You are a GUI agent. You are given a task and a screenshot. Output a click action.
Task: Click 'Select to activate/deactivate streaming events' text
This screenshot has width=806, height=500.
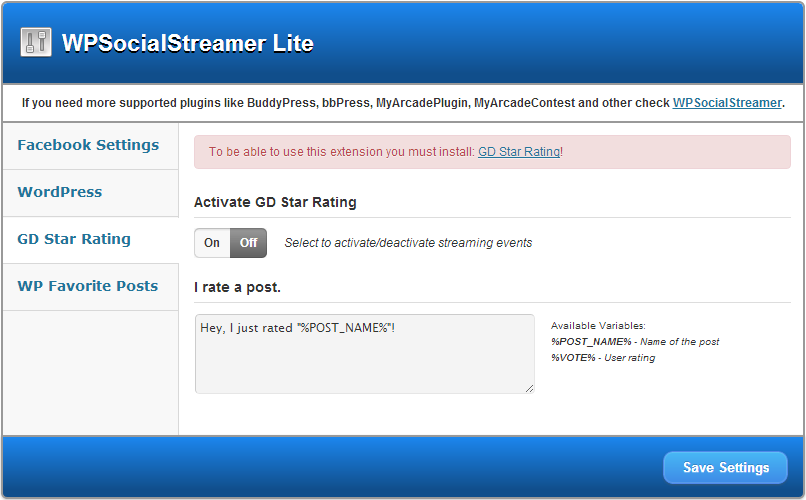(408, 243)
